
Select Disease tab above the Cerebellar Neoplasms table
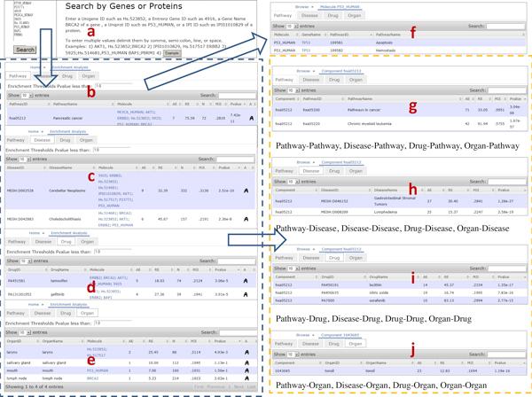pyautogui.click(x=43, y=140)
